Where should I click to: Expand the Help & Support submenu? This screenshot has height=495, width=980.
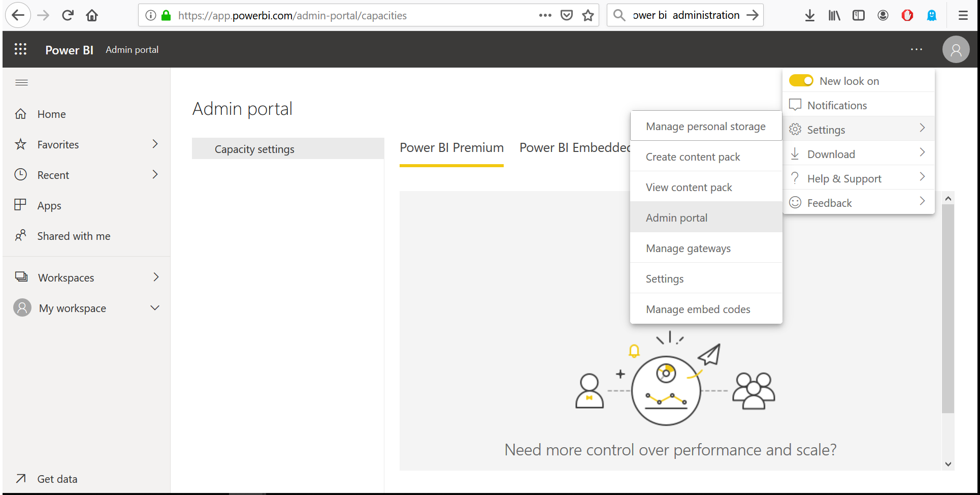(x=858, y=178)
